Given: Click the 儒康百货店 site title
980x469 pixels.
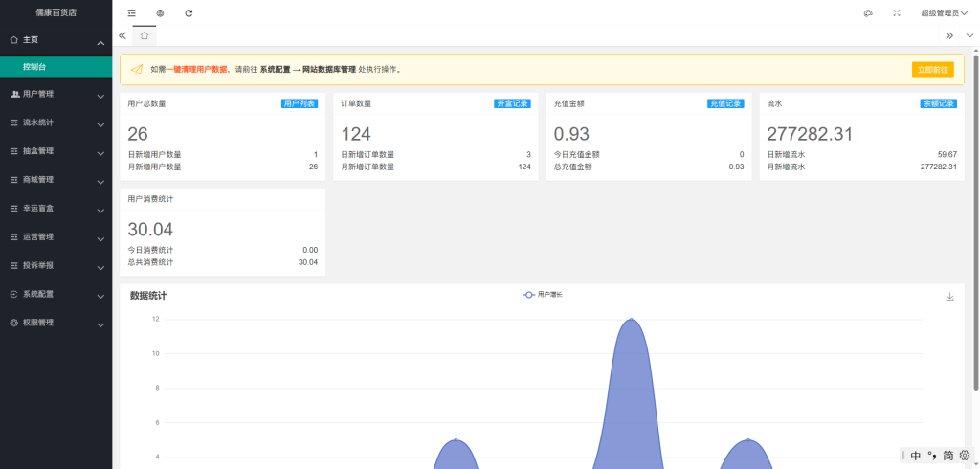Looking at the screenshot, I should pyautogui.click(x=56, y=13).
